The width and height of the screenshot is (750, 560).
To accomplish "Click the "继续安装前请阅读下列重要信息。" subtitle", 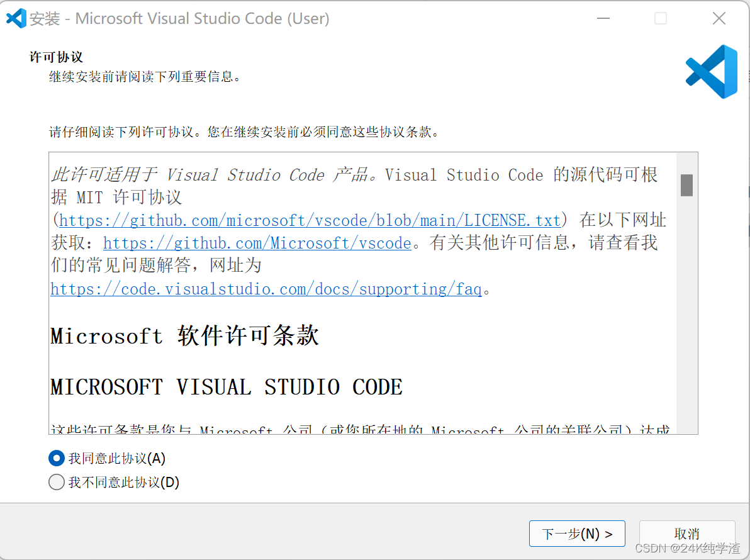I will [145, 77].
